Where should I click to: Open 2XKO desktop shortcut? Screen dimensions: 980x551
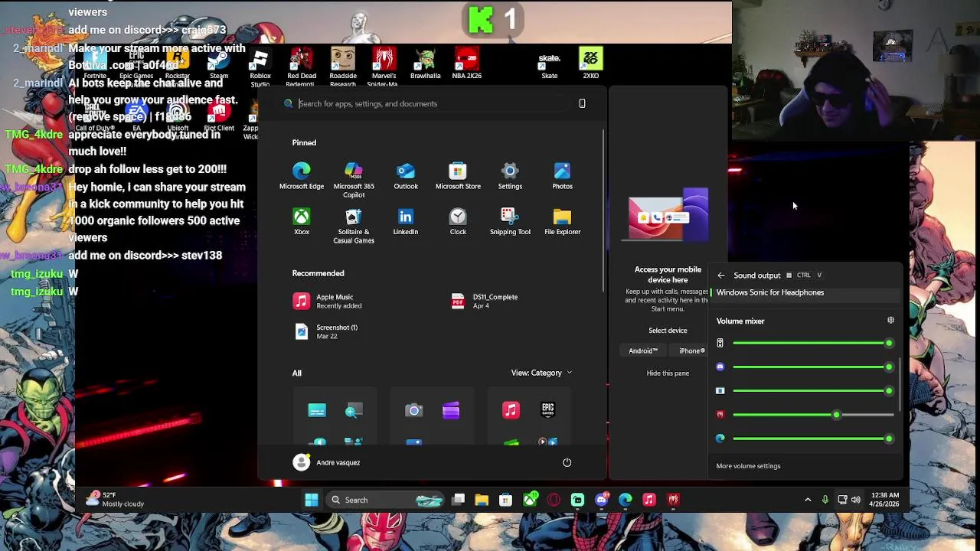pos(591,64)
